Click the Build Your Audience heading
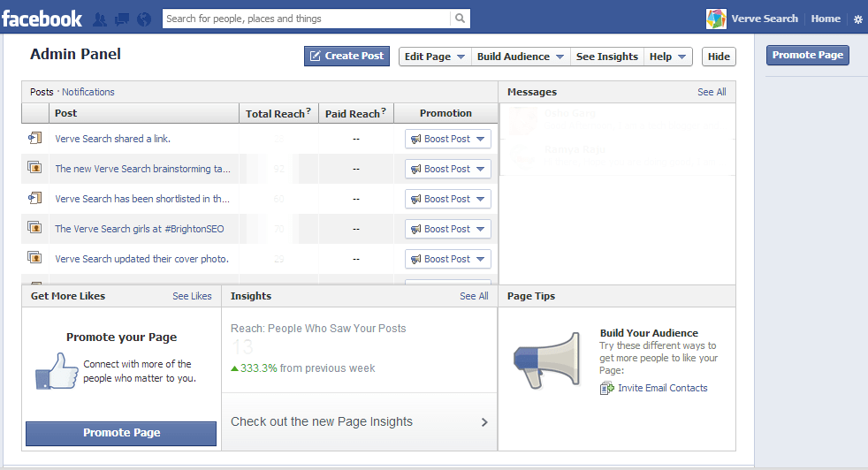The width and height of the screenshot is (868, 470). click(649, 333)
